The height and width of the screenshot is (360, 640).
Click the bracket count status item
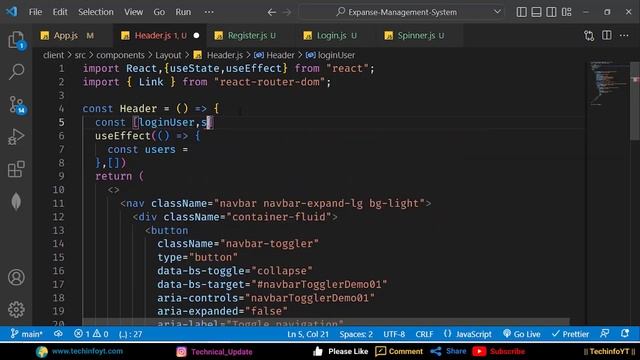click(131, 334)
